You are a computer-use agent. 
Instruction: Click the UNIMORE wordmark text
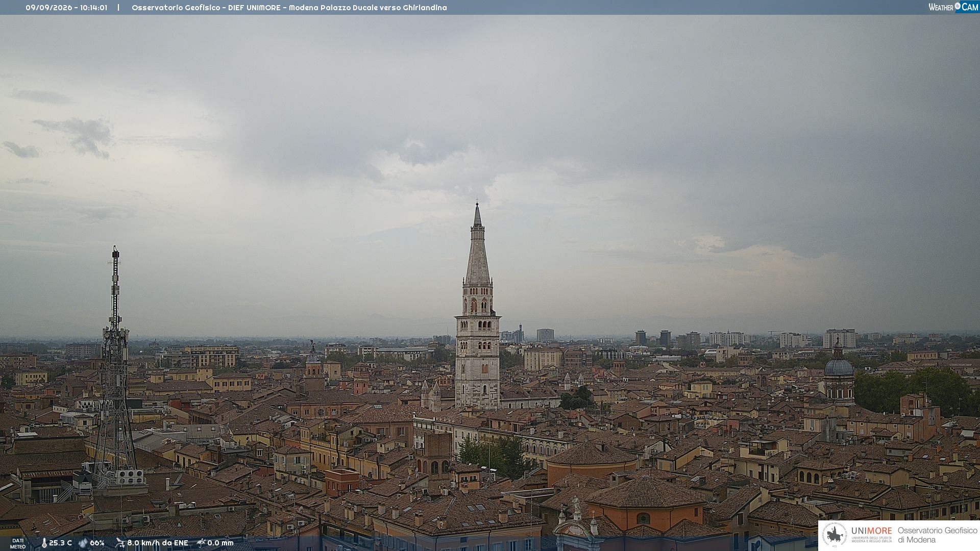[x=871, y=531]
